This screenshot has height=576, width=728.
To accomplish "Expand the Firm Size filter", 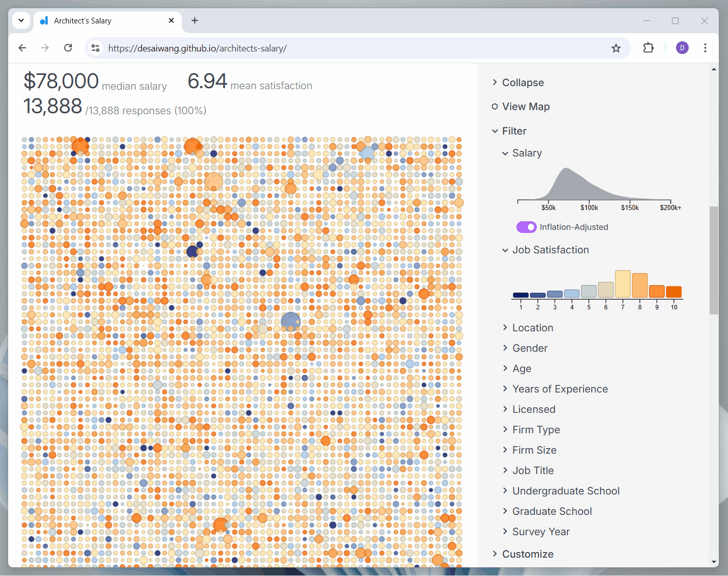I will coord(529,450).
